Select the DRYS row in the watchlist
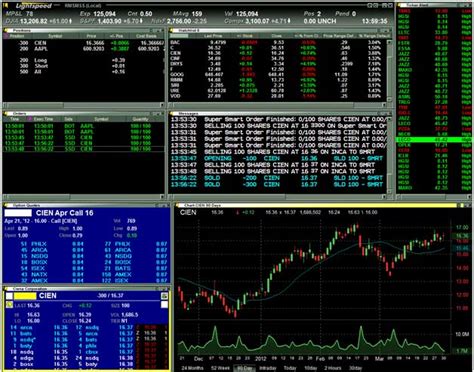The height and width of the screenshot is (372, 474). pos(278,64)
